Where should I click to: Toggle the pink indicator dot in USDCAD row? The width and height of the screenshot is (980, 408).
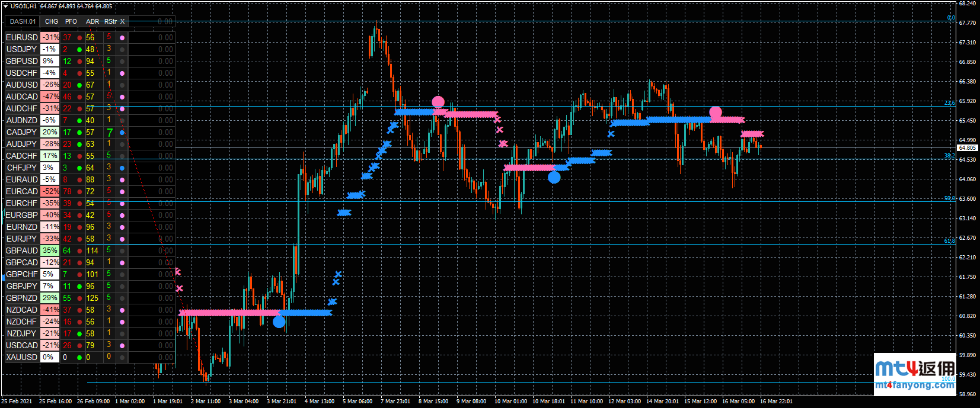[122, 345]
